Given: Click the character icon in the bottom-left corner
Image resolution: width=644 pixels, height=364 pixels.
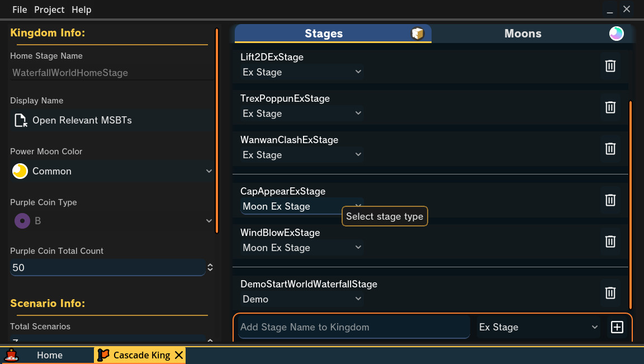Looking at the screenshot, I should pyautogui.click(x=11, y=354).
